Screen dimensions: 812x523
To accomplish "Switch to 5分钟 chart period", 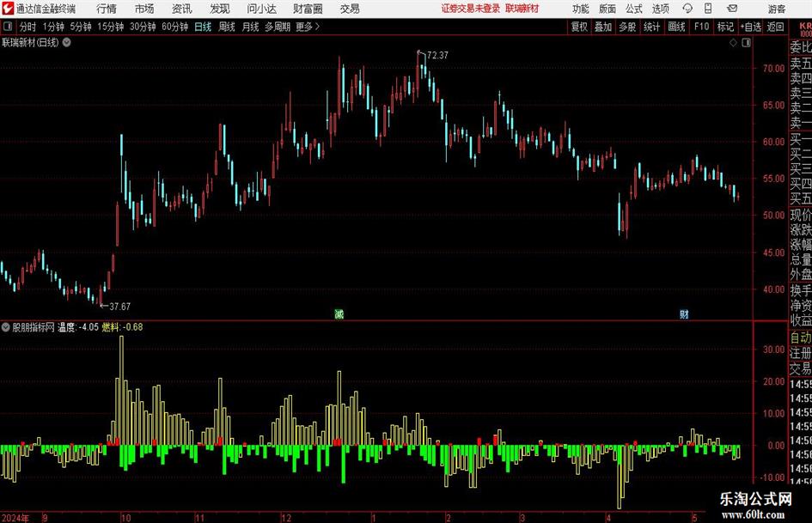I will pos(81,27).
